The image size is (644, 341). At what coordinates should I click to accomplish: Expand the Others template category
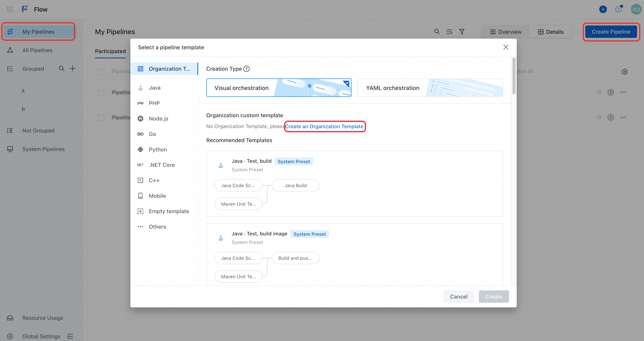(x=157, y=227)
